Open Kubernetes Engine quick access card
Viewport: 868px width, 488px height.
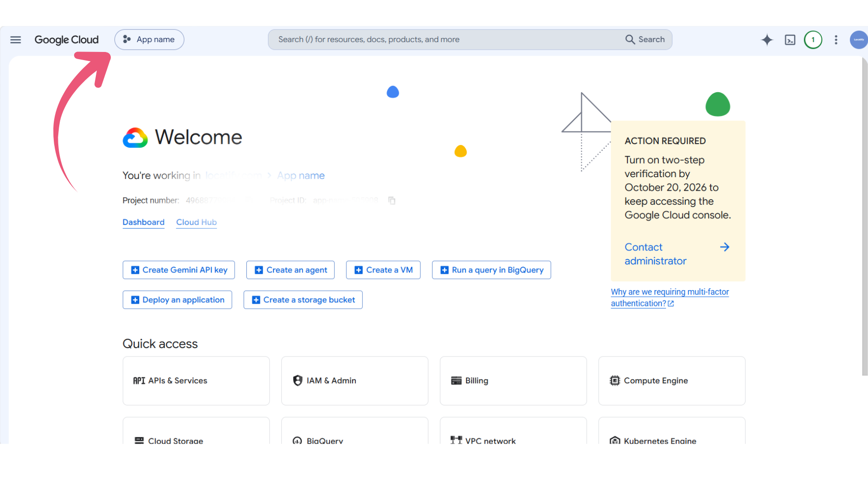(x=672, y=431)
